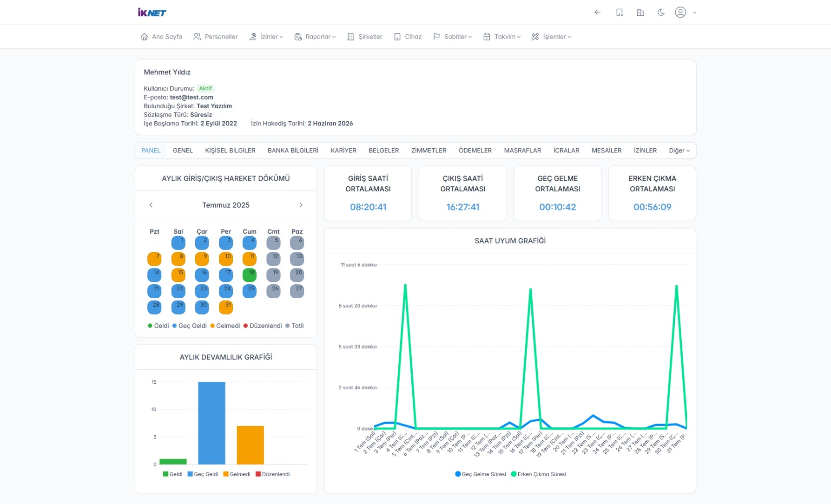Click the download device icon in header

click(x=620, y=13)
